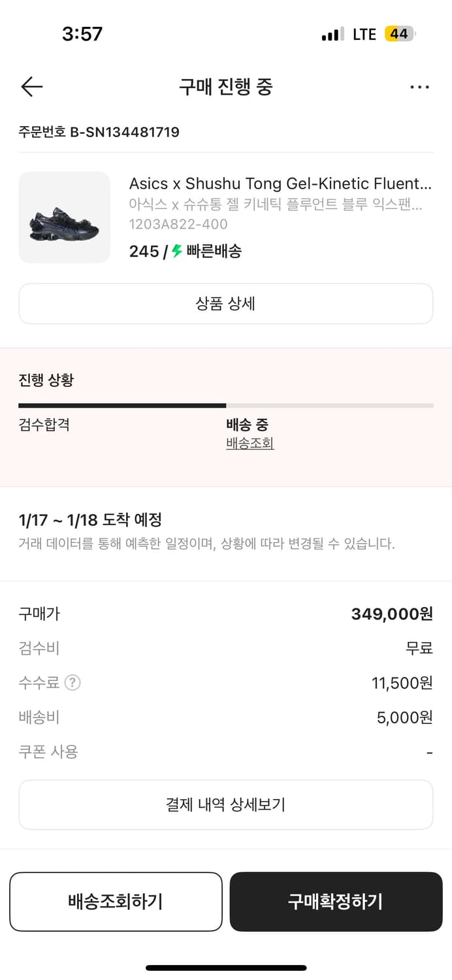Tap 결제 내역 상세보기 payment details

coord(226,804)
